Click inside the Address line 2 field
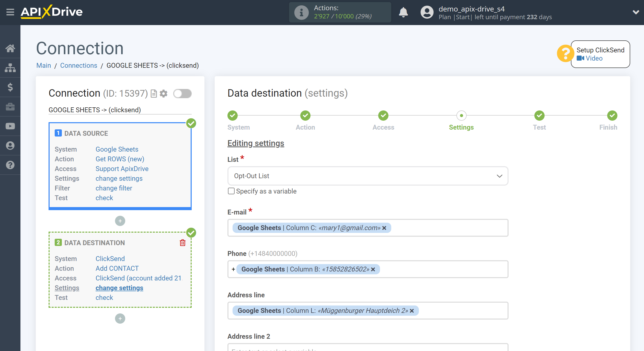This screenshot has height=351, width=644. [368, 348]
